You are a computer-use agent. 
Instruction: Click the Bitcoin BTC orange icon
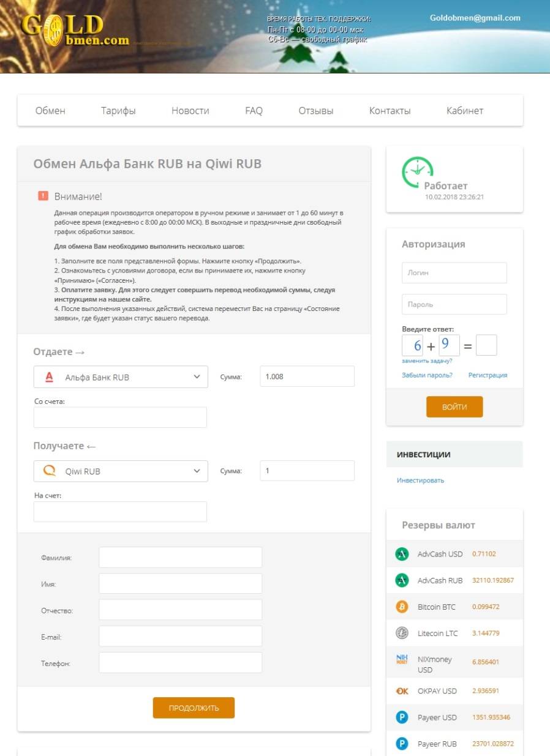coord(402,607)
